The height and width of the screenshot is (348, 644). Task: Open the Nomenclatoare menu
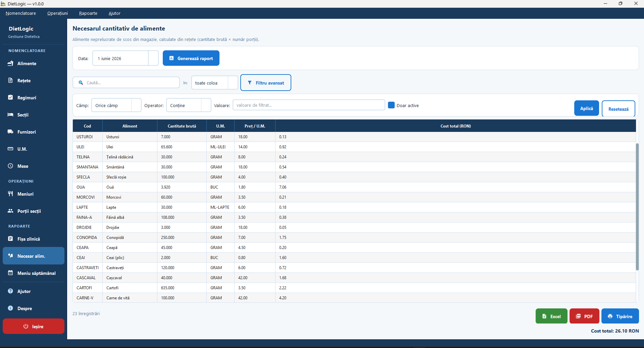(x=21, y=13)
